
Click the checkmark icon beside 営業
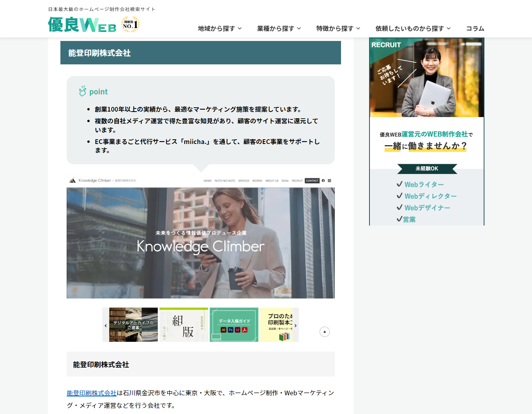(399, 219)
